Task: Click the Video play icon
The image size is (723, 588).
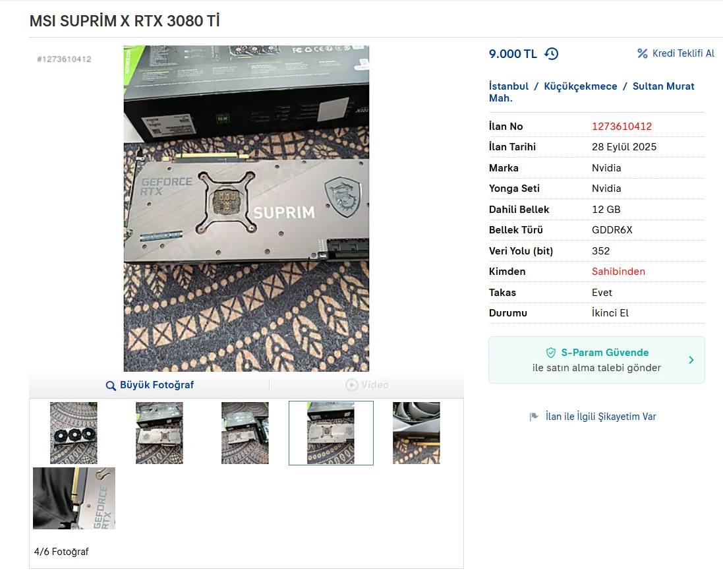Action: point(352,384)
